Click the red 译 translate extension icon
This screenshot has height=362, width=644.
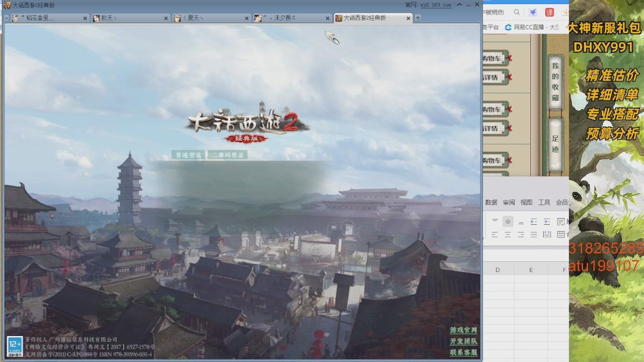coord(549,12)
